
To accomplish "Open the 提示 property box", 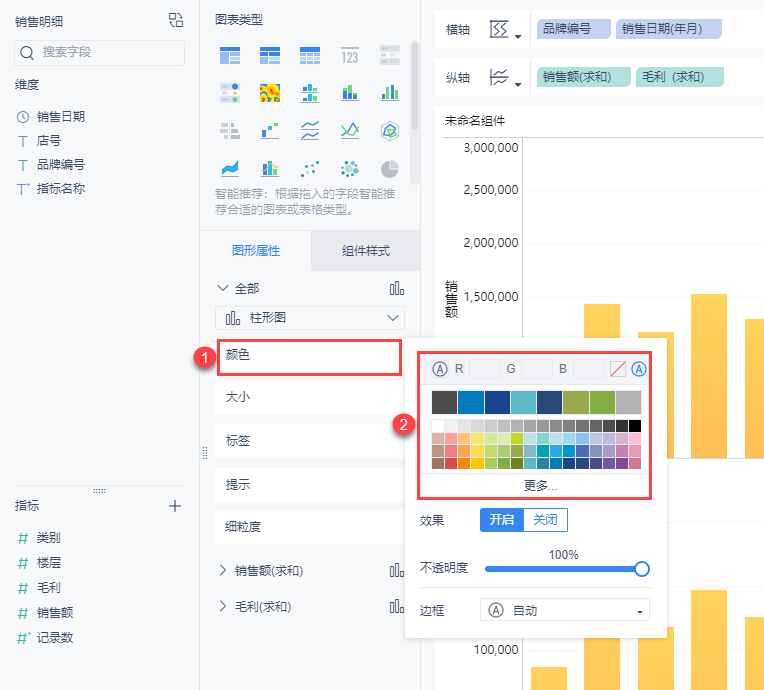I will [x=309, y=485].
